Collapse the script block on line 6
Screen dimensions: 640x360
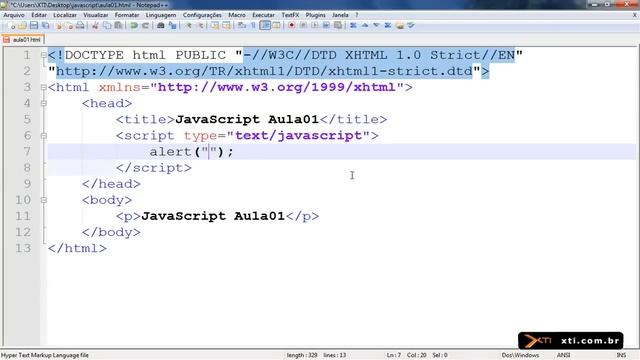tap(44, 136)
